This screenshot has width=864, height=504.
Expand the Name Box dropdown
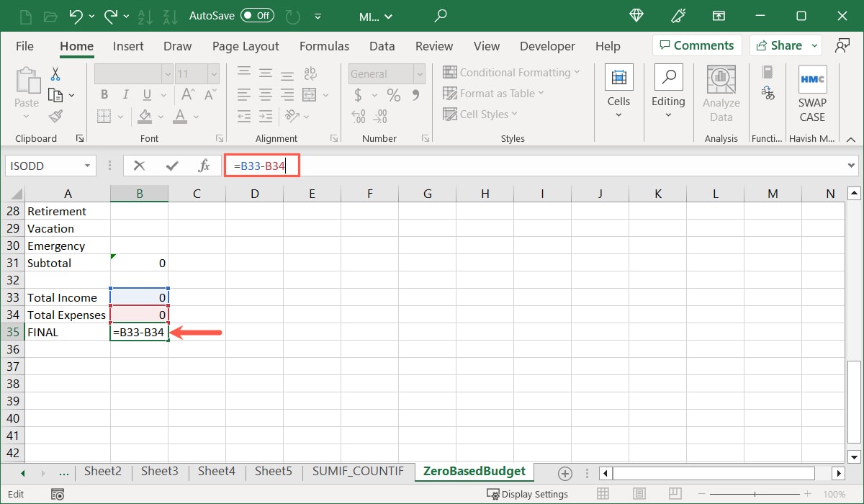pyautogui.click(x=88, y=166)
